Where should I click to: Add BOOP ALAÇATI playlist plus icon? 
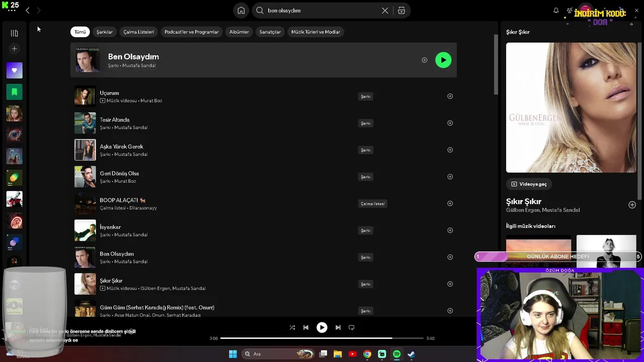pyautogui.click(x=450, y=204)
